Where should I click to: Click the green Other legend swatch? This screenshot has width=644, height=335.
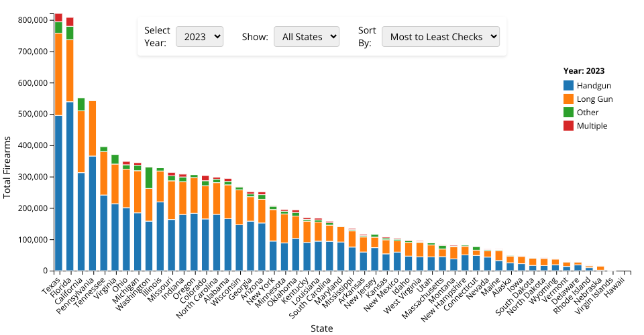click(569, 113)
